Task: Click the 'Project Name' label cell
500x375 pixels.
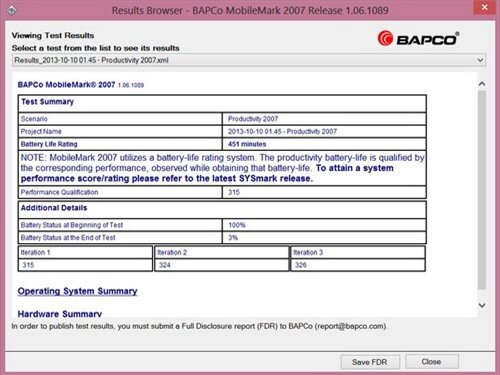Action: [120, 131]
